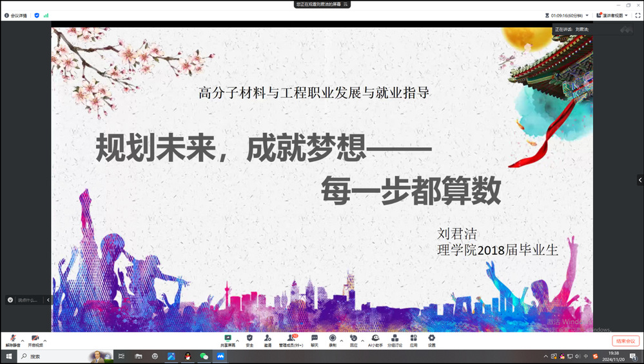This screenshot has width=644, height=364.
Task: Click the End Meeting (结束会议) button
Action: (x=625, y=341)
